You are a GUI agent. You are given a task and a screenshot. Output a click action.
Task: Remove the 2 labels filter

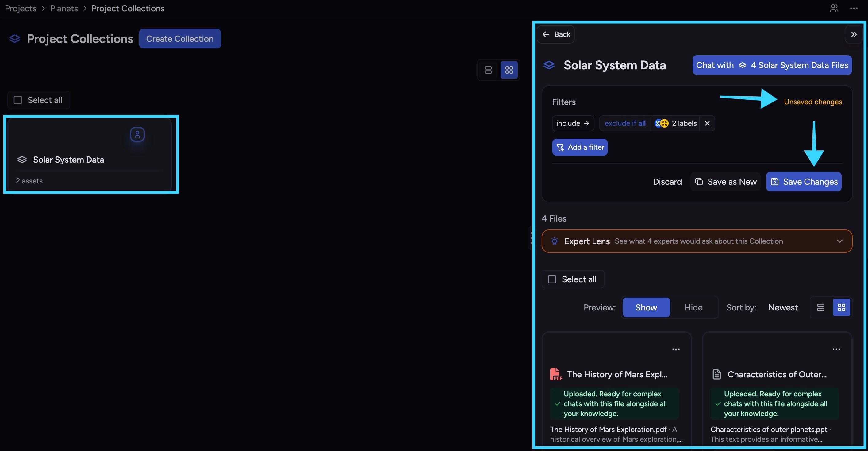click(x=707, y=123)
